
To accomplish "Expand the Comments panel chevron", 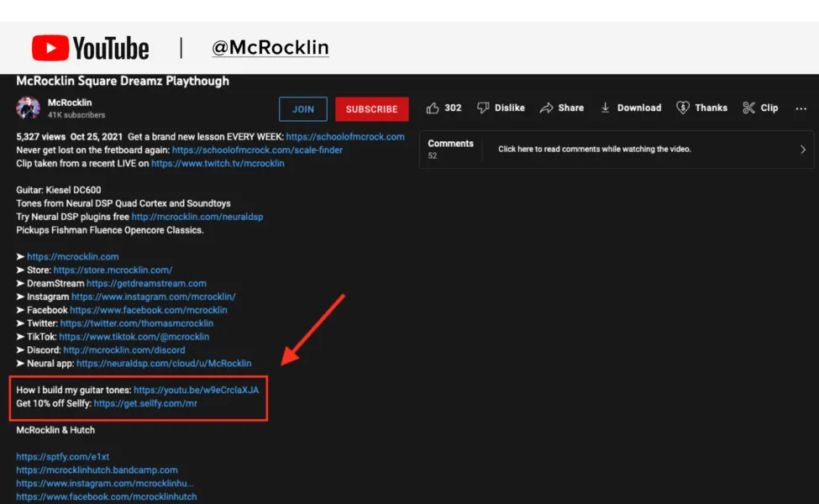I will coord(803,150).
